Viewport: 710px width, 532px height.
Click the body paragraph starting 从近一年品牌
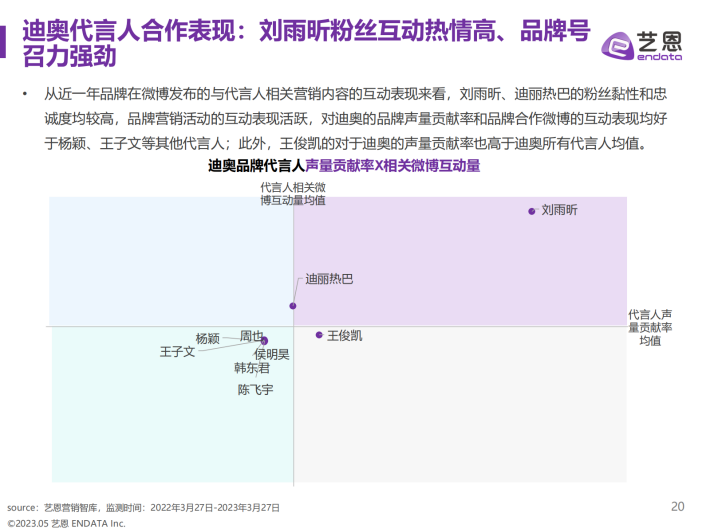(355, 119)
